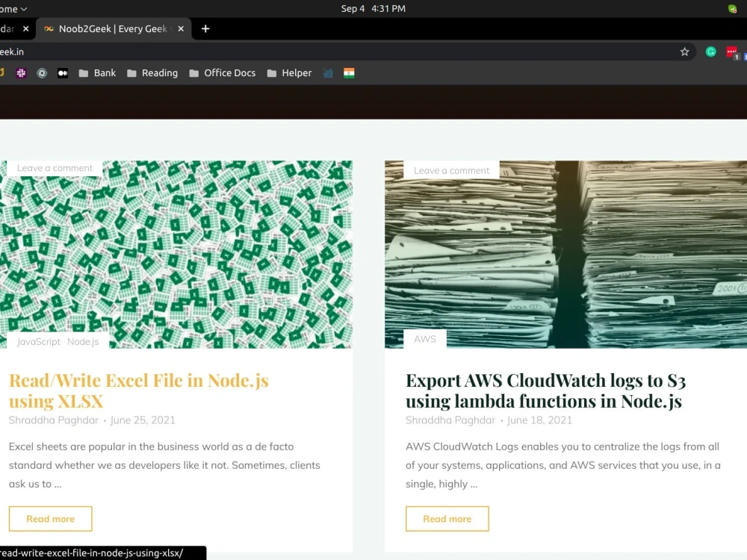This screenshot has width=747, height=560.
Task: Close the Noob2Geek tab
Action: point(181,29)
